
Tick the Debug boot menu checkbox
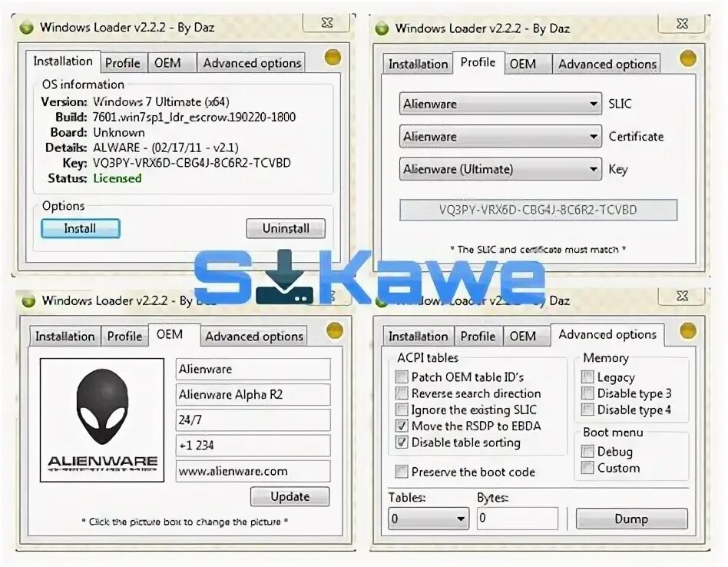[x=587, y=451]
